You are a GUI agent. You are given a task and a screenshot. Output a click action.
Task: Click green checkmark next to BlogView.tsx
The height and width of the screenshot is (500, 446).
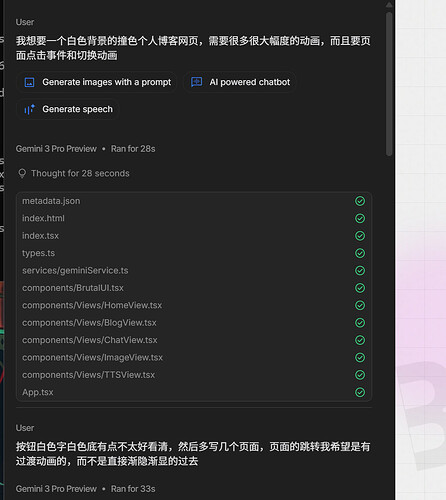[360, 323]
